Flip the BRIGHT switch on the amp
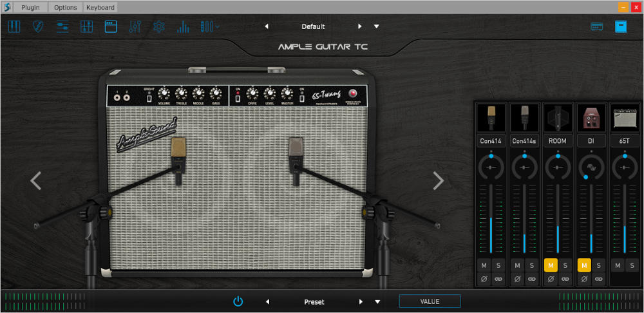Screen dimensions: 644x313 point(149,99)
